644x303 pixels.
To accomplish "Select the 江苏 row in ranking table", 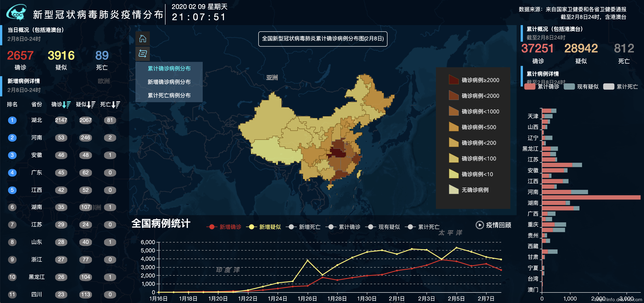I will [62, 225].
